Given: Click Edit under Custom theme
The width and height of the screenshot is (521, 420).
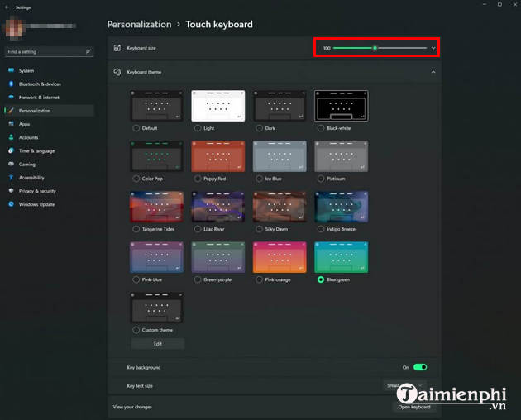Looking at the screenshot, I should [157, 343].
